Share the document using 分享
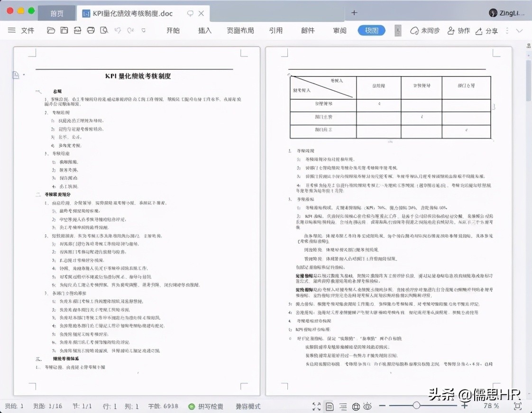532x413 pixels. (488, 30)
